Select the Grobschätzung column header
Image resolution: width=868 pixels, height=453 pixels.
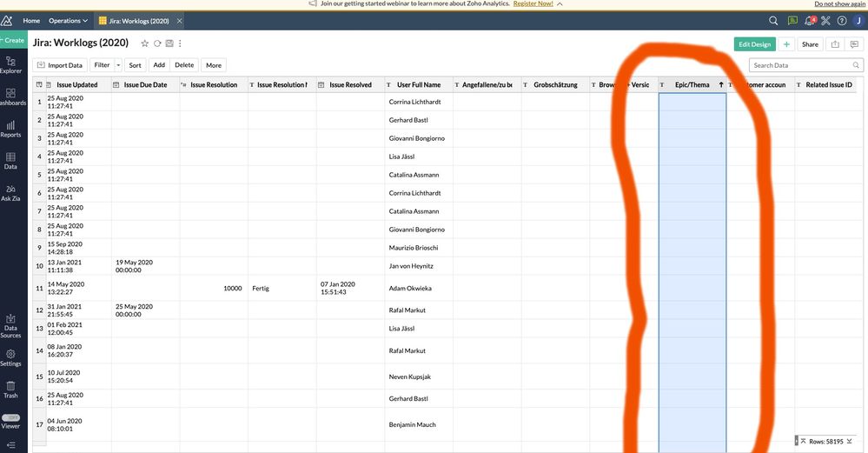point(555,84)
